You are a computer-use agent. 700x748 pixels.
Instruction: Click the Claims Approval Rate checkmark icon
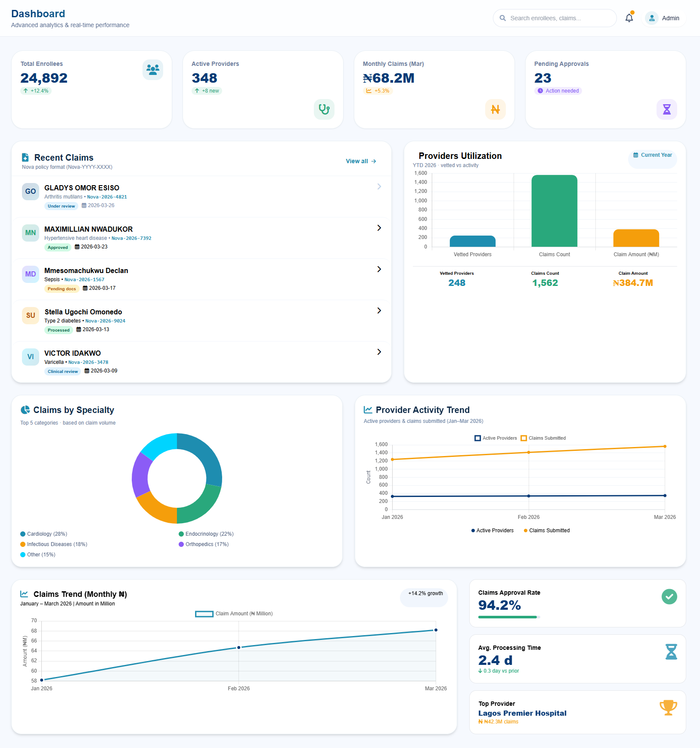[669, 596]
